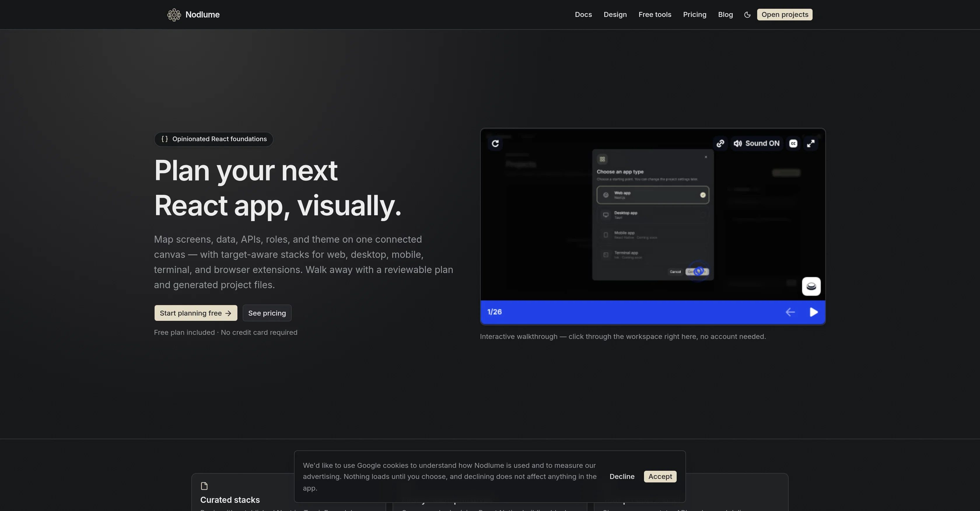The width and height of the screenshot is (980, 511).
Task: Click the curly braces icon in badge
Action: tap(165, 139)
